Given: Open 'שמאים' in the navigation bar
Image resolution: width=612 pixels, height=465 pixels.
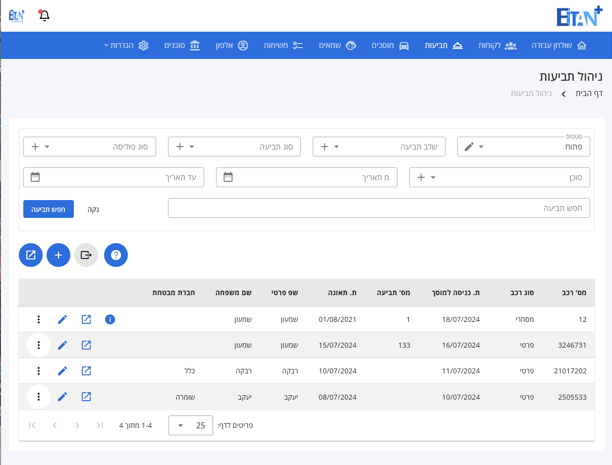Looking at the screenshot, I should pyautogui.click(x=337, y=45).
